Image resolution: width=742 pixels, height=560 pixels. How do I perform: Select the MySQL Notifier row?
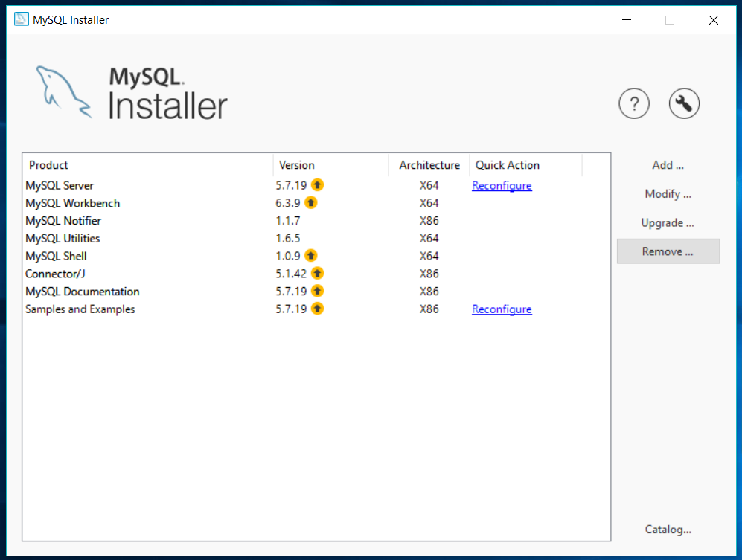point(316,221)
